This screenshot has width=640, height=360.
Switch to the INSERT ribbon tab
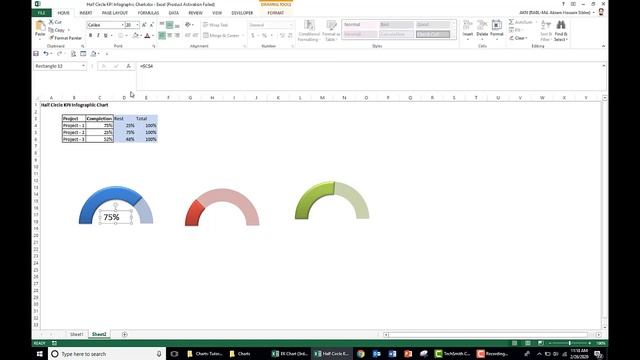pyautogui.click(x=86, y=13)
